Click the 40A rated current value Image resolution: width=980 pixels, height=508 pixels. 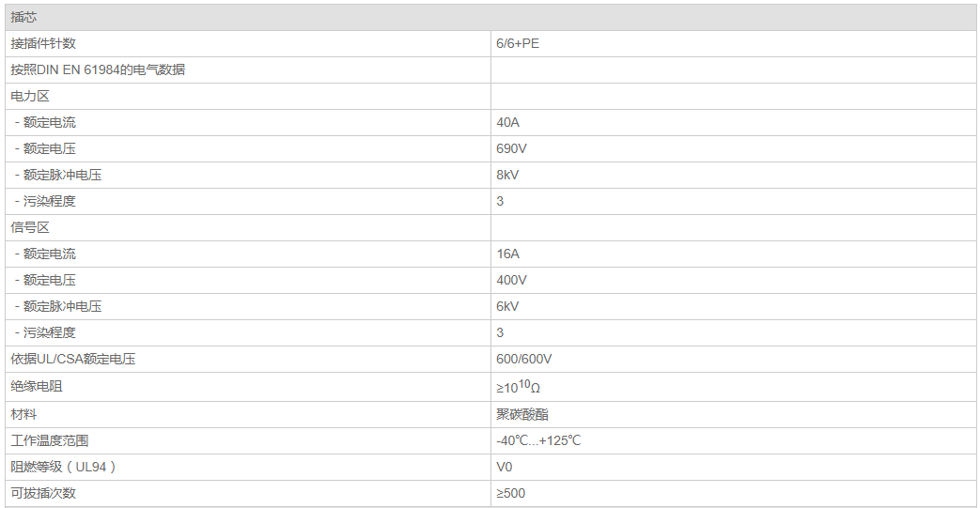[507, 123]
